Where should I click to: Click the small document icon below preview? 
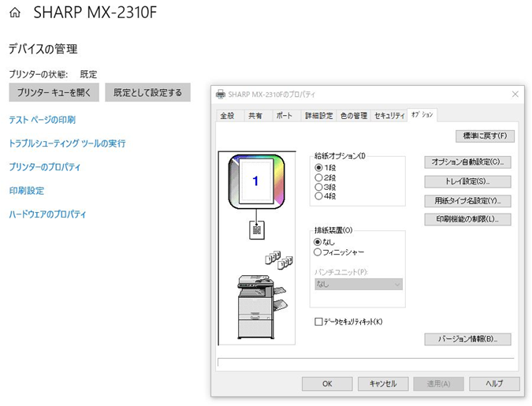(x=257, y=230)
